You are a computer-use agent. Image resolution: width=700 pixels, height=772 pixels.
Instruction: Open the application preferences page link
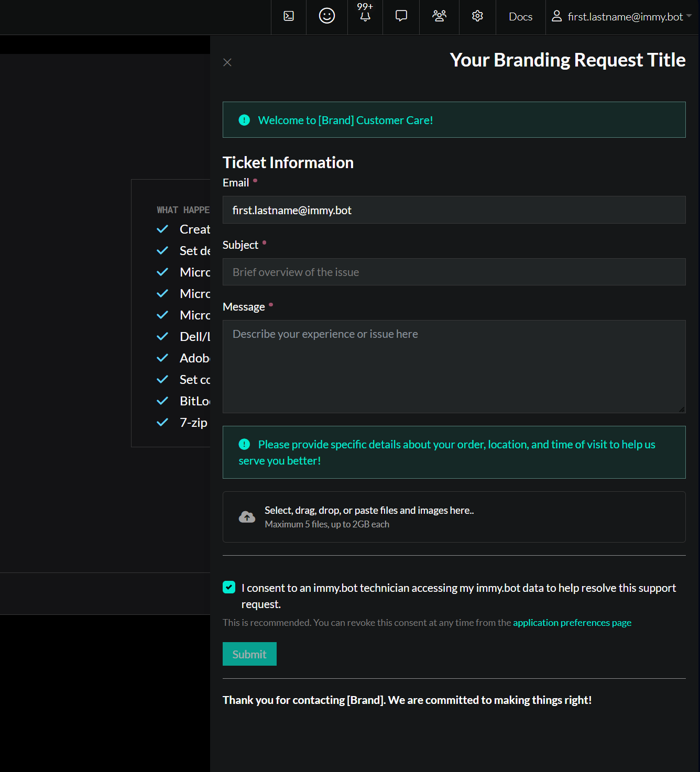tap(572, 623)
